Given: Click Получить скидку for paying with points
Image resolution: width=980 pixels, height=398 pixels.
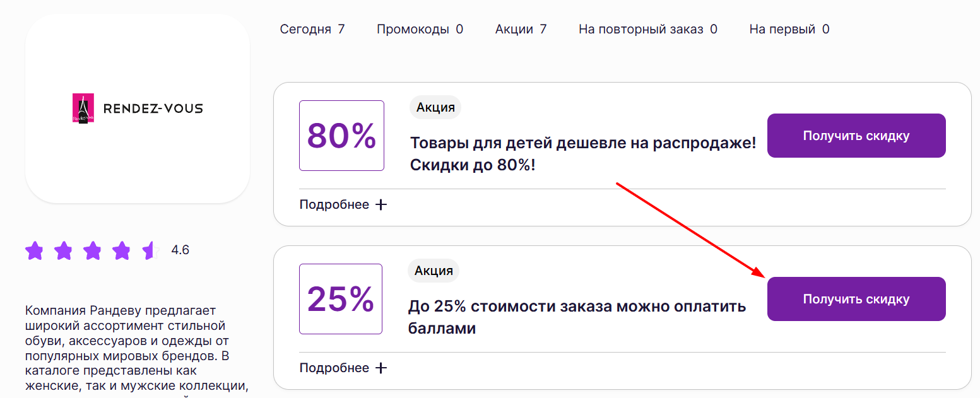Looking at the screenshot, I should [x=856, y=298].
